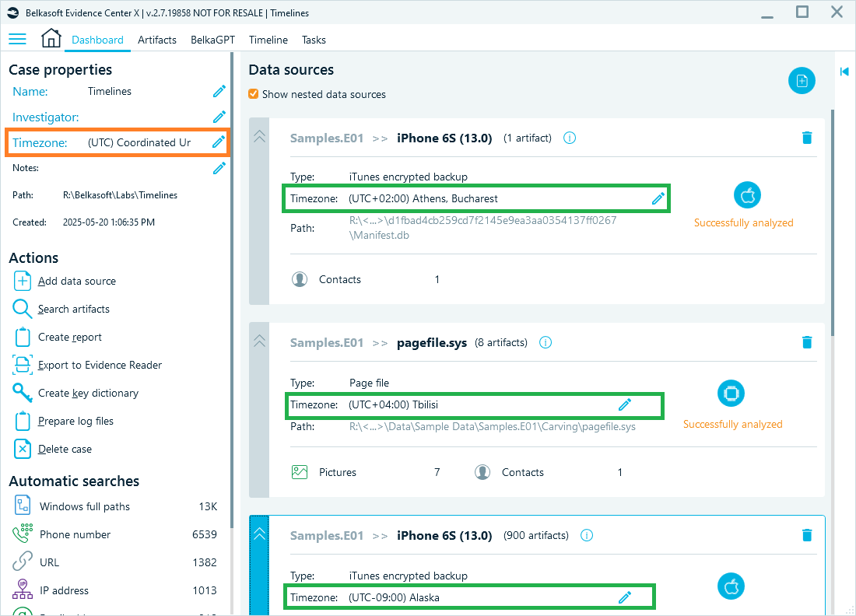
Task: Edit the Tbilisi timezone pencil
Action: (x=625, y=404)
